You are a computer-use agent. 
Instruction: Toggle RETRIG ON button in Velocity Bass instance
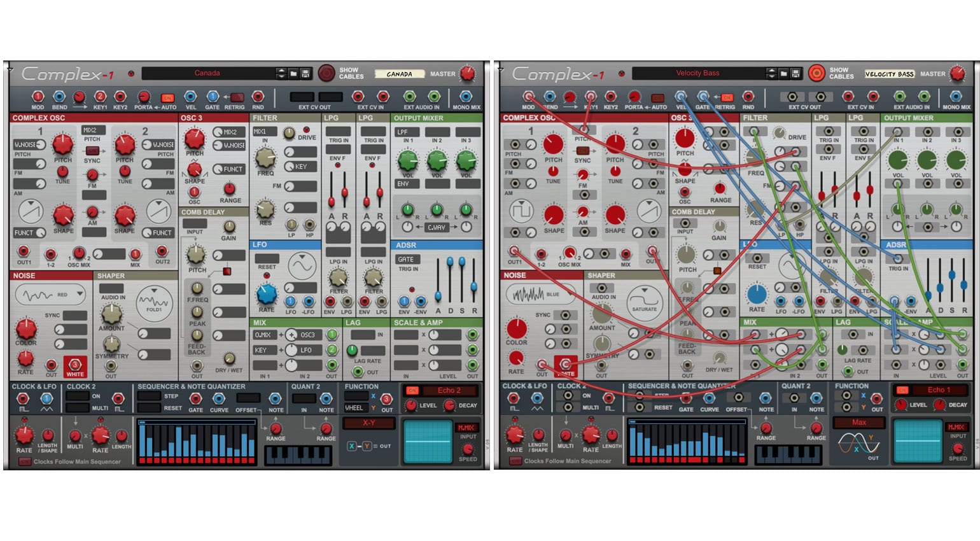727,97
